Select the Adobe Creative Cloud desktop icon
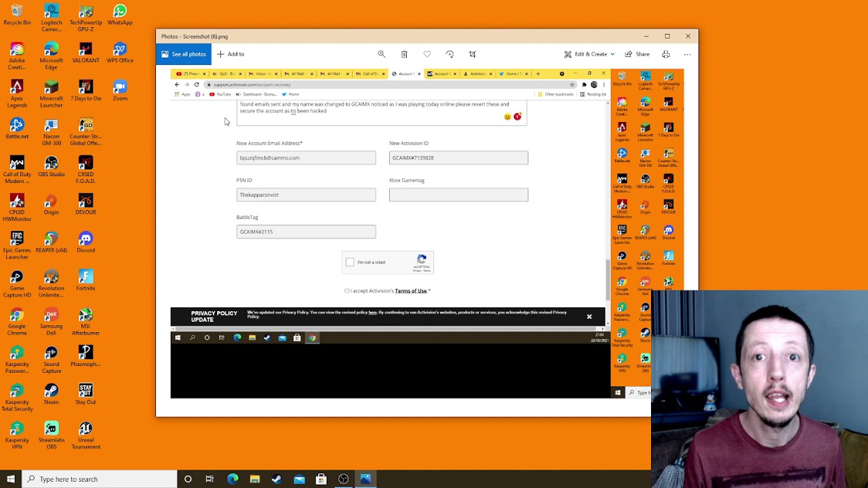Image resolution: width=868 pixels, height=488 pixels. [x=17, y=56]
